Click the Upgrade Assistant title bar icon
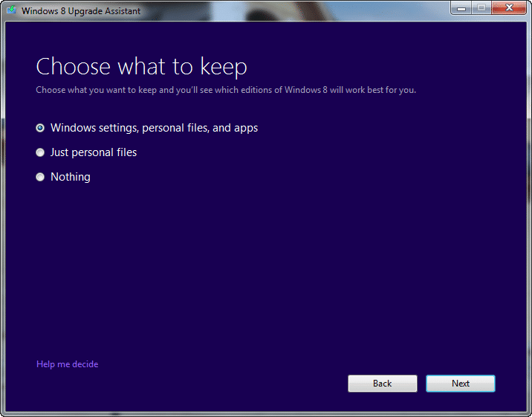 click(12, 10)
